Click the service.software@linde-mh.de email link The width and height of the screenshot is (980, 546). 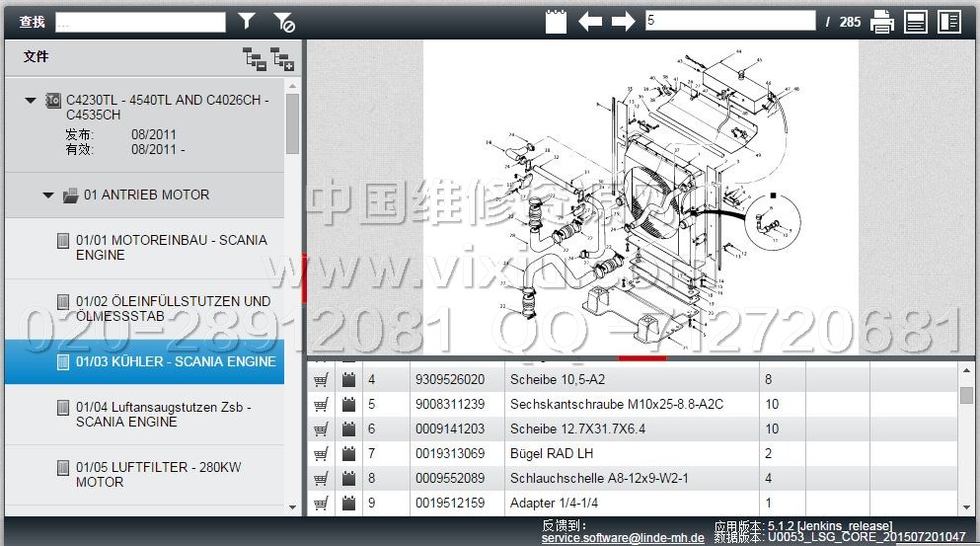[x=622, y=538]
